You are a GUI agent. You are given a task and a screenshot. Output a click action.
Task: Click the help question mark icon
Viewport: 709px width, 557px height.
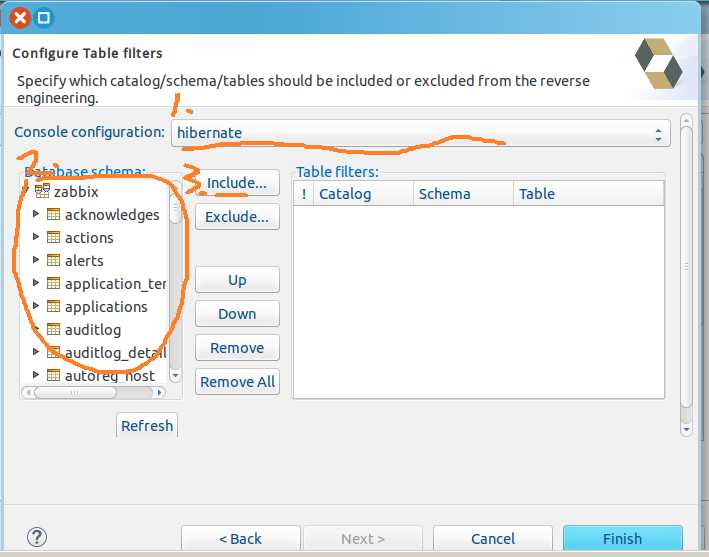[37, 538]
